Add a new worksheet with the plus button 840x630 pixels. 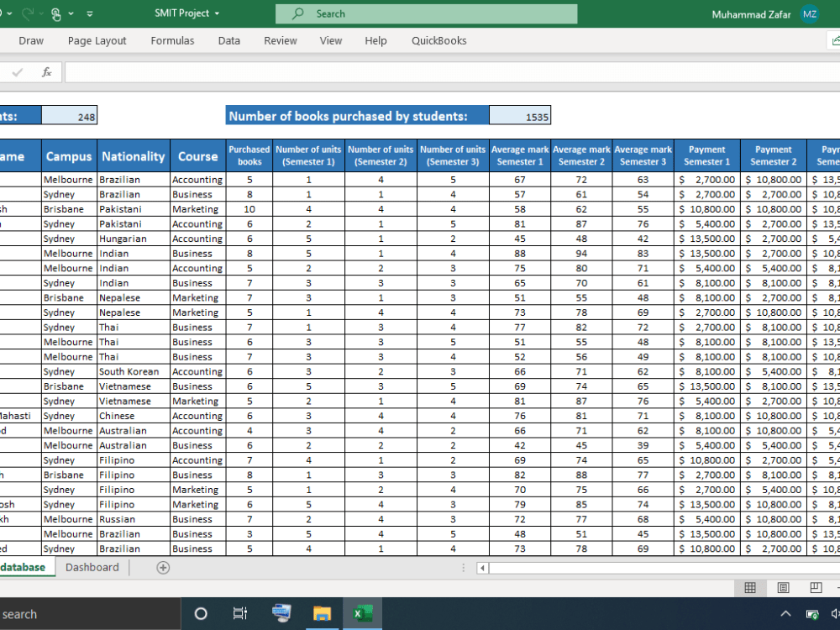(162, 567)
